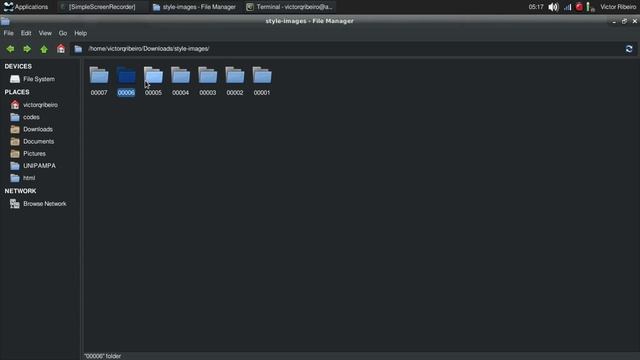Open the volume control in the panel
Screen dimensions: 640x360
(553, 7)
